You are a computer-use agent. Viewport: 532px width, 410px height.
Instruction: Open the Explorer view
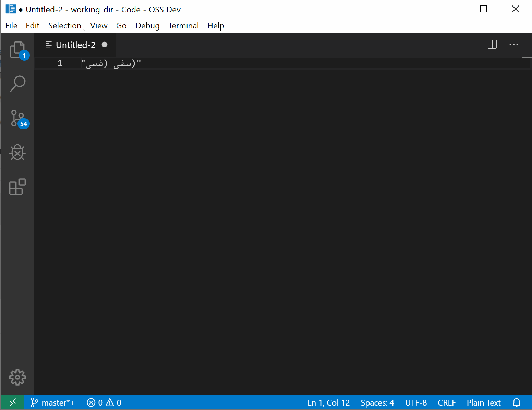tap(17, 50)
